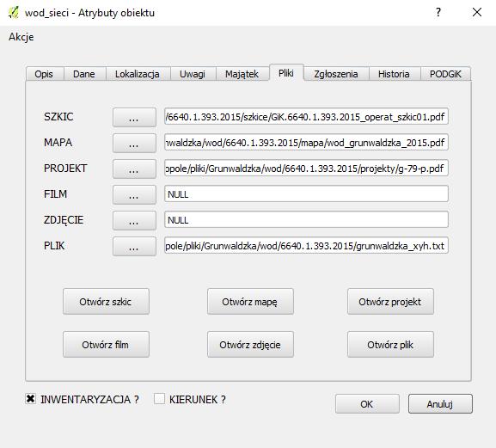Click the window title wod_sieci - Atrybuty obiektu
Viewport: 496px width, 448px height.
[90, 13]
